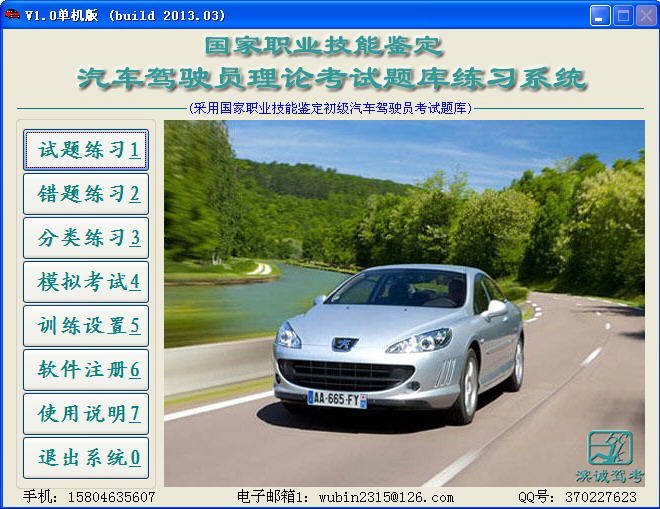Close the window with the red X
This screenshot has height=509, width=660.
click(644, 16)
